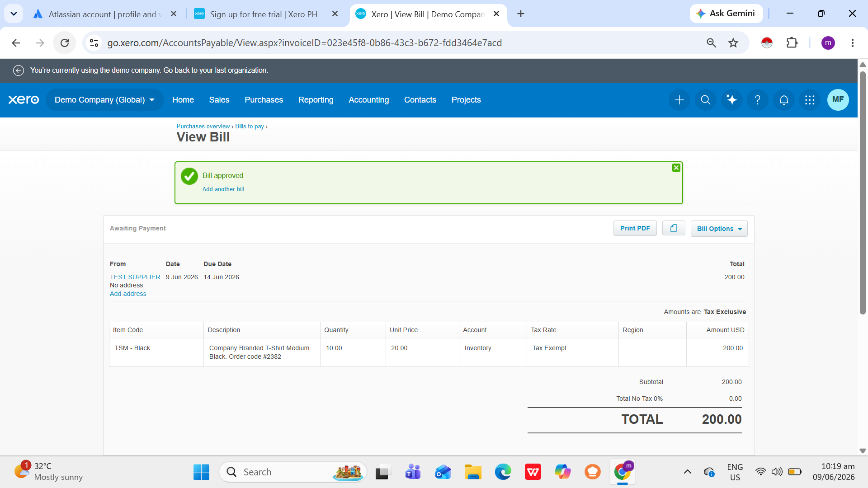Close the Xero sign up tab
The image size is (868, 488).
click(x=335, y=14)
